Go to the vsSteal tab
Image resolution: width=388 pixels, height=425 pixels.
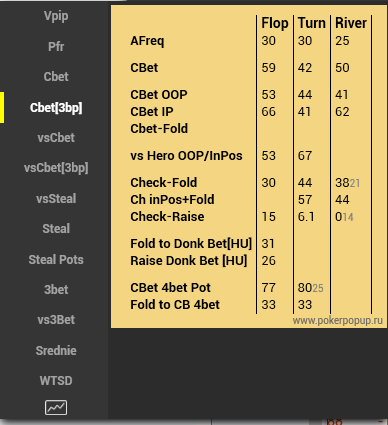tap(56, 198)
